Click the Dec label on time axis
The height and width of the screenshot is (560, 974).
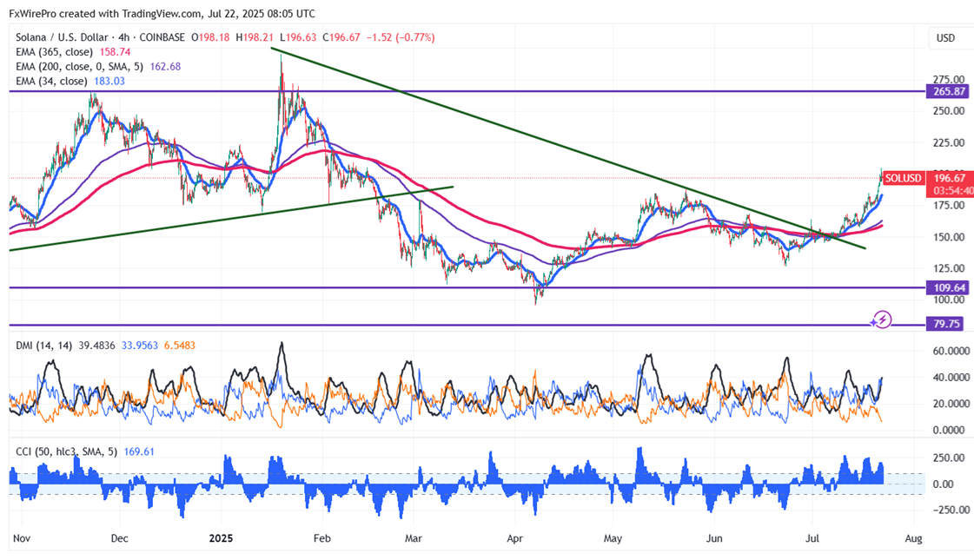[x=119, y=538]
